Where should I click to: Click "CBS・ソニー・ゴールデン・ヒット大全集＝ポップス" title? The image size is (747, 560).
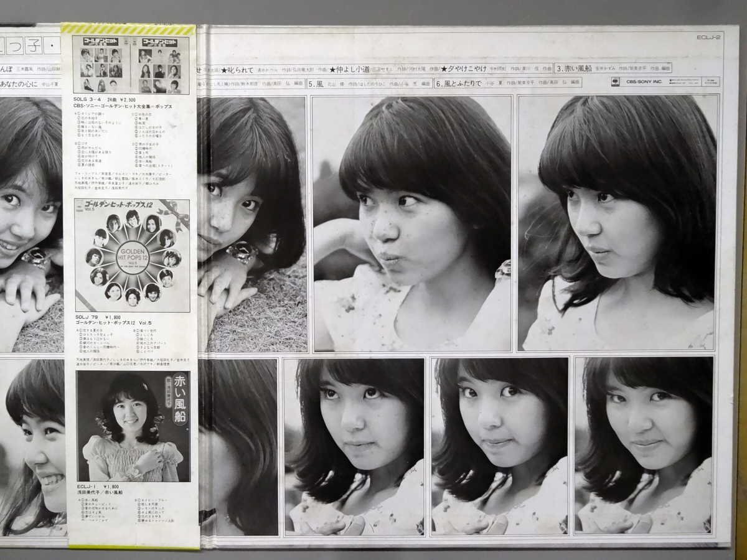pos(124,106)
